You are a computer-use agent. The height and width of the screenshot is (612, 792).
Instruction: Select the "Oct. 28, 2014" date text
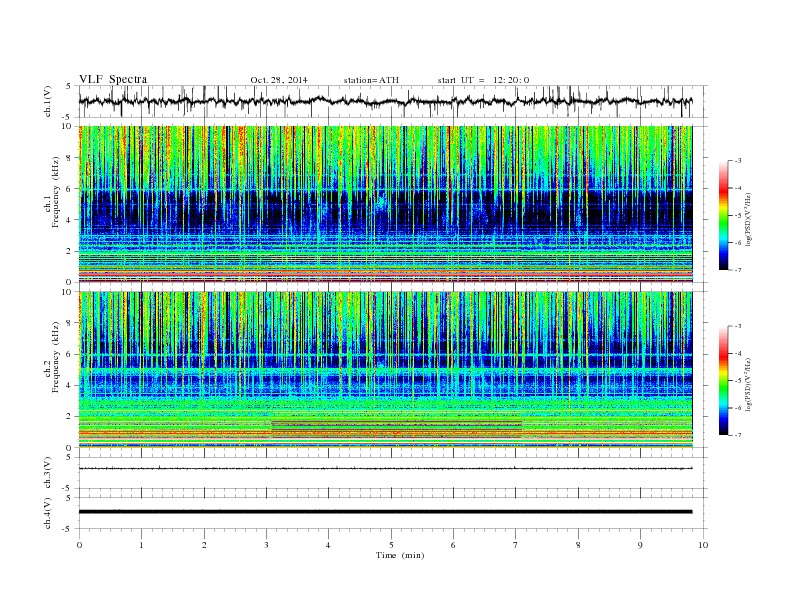tap(279, 80)
